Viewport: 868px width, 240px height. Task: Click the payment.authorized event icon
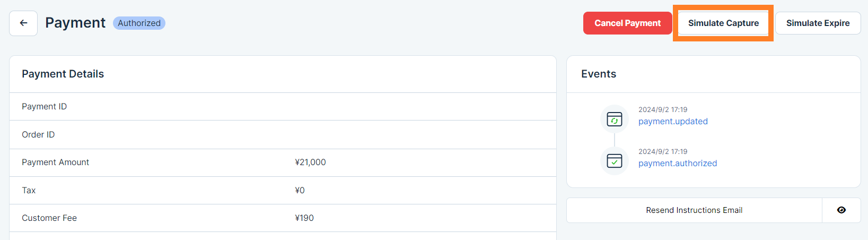[615, 161]
